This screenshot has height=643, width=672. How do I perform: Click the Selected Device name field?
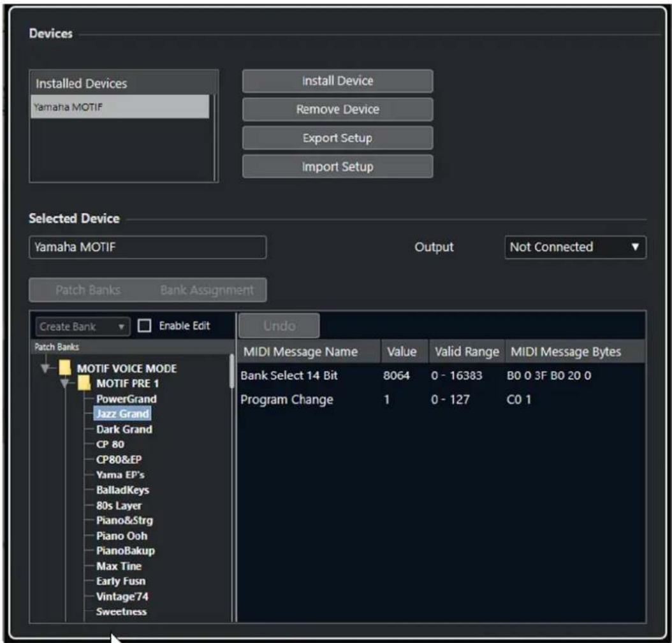[x=147, y=247]
